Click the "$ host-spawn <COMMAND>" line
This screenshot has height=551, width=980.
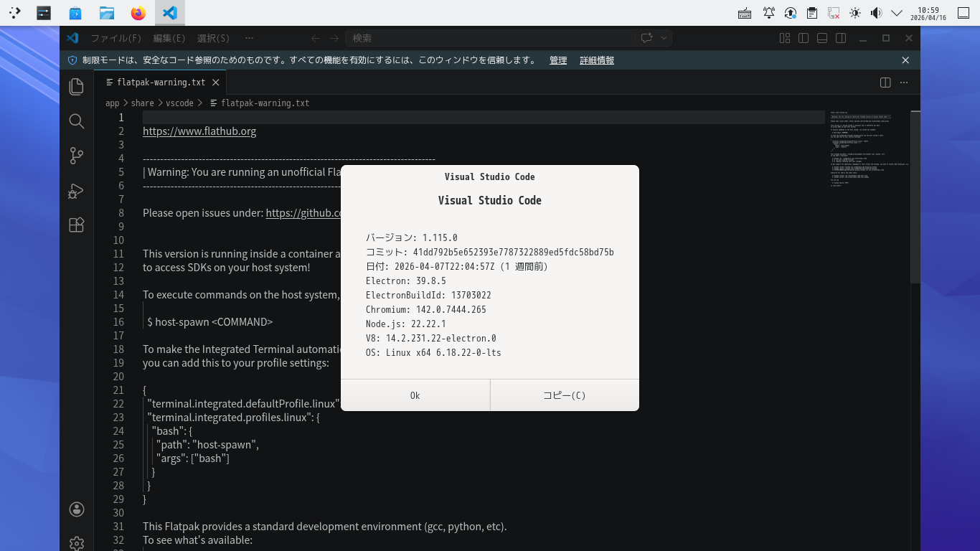coord(210,322)
